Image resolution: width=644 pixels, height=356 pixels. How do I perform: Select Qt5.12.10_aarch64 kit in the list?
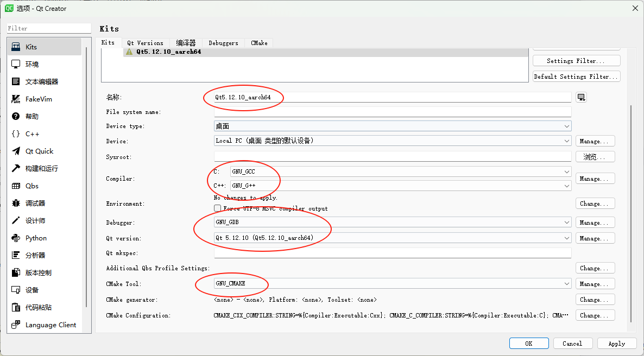pos(326,52)
